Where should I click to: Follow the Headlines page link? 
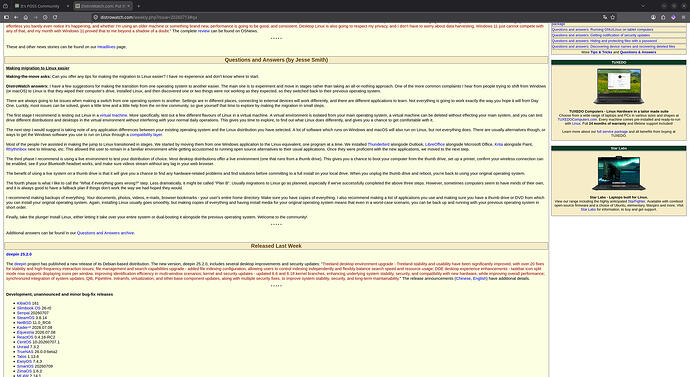tap(106, 47)
